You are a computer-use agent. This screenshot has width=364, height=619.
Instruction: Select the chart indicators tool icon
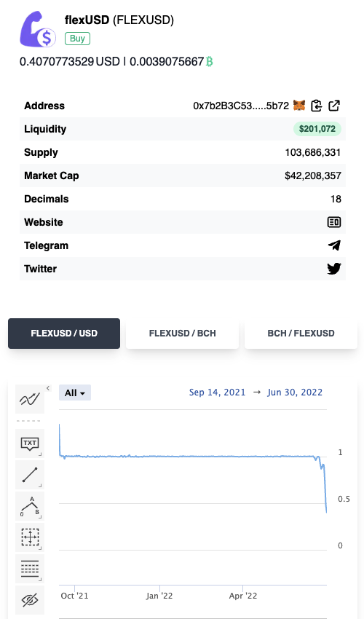(30, 399)
